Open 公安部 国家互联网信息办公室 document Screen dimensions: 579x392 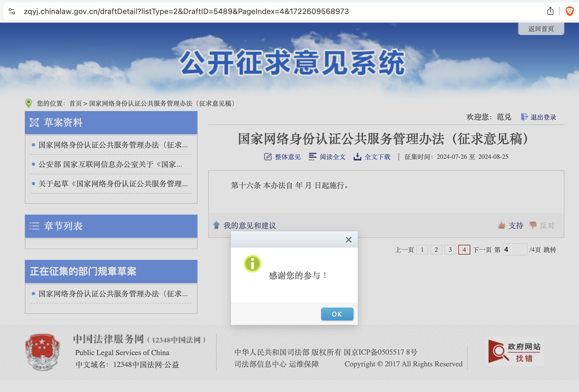pyautogui.click(x=110, y=164)
